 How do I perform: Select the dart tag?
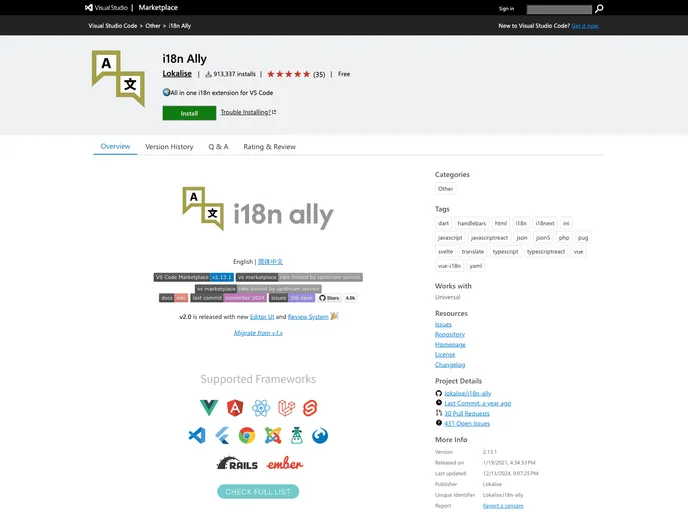(x=443, y=223)
